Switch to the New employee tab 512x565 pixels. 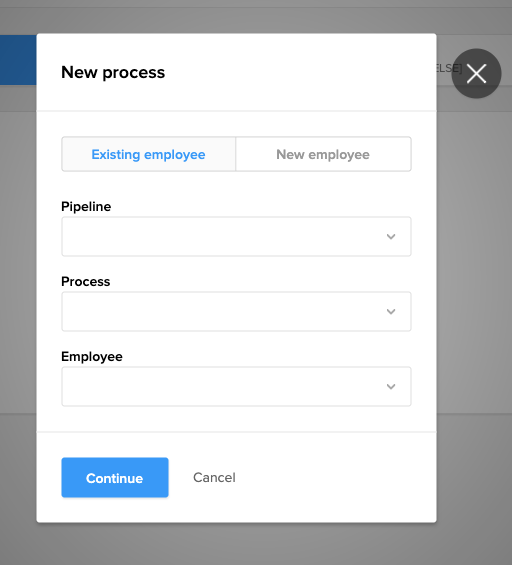[323, 154]
